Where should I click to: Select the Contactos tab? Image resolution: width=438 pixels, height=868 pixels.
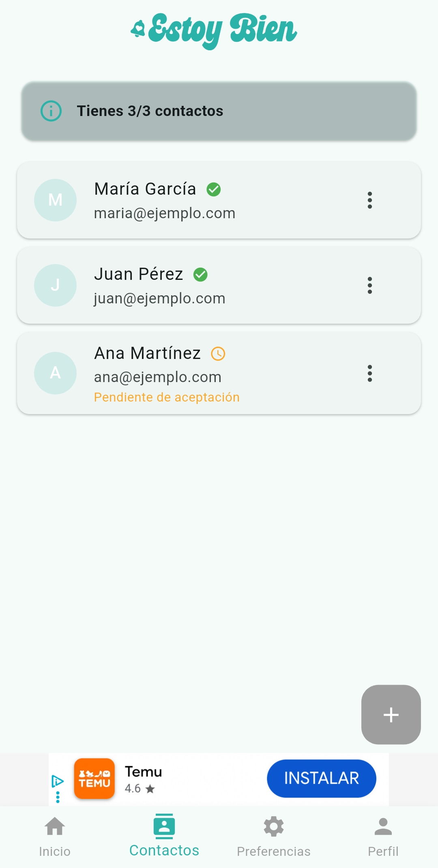click(164, 836)
